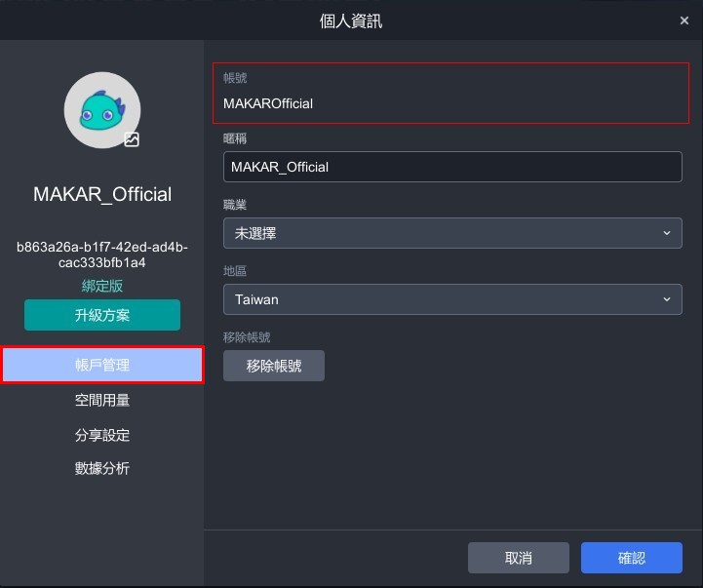Click the 取消 cancel button
Image resolution: width=703 pixels, height=588 pixels.
click(x=518, y=558)
